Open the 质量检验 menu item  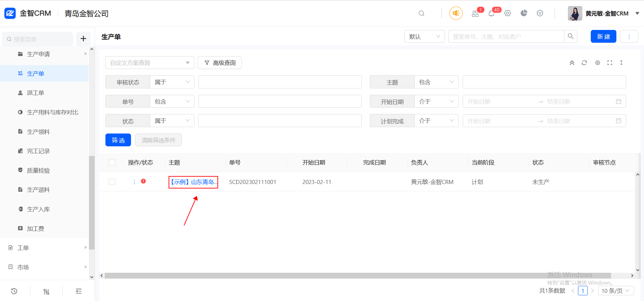click(x=44, y=171)
